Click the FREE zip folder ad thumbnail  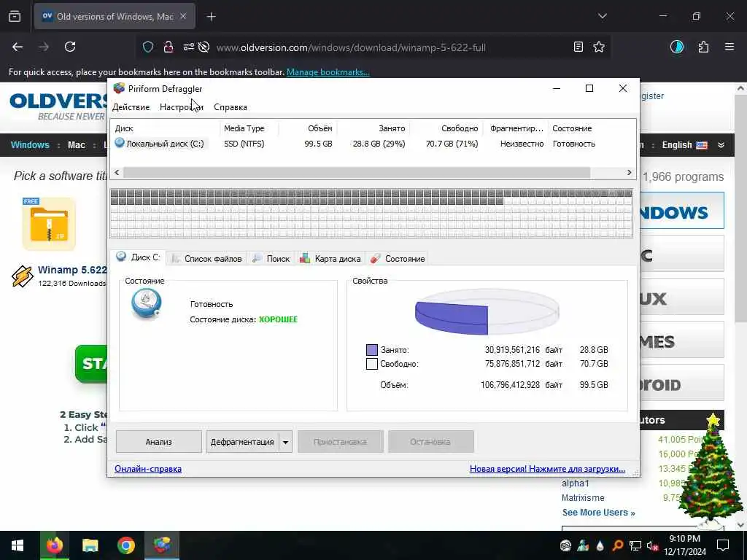pos(49,224)
